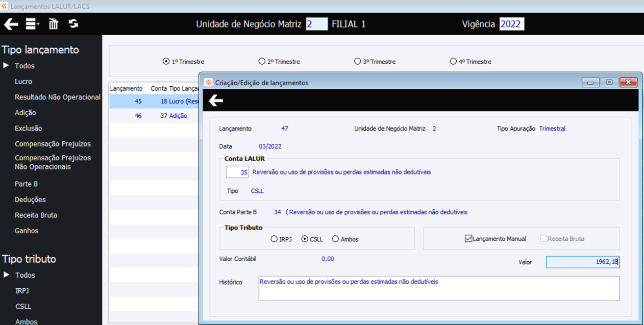Toggle the Receita Bruta checkbox

tap(543, 238)
